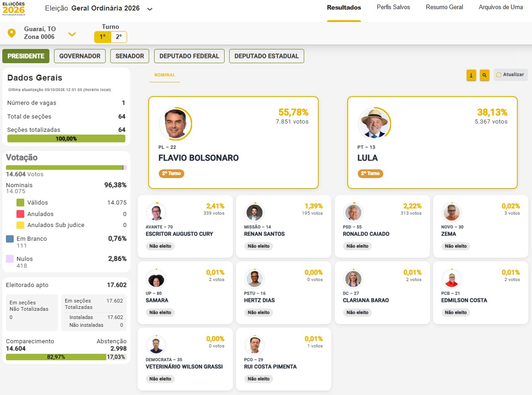Image resolution: width=532 pixels, height=395 pixels.
Task: Click Veterinário Wilson Grassi's avatar
Action: pos(156,346)
